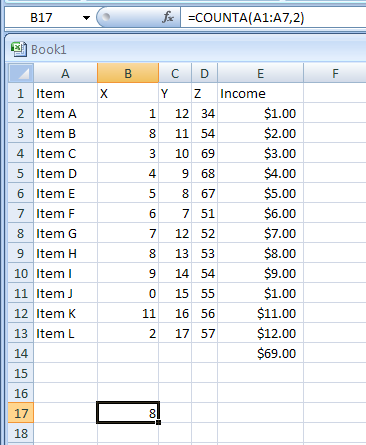Select the cell 'Item J'
The width and height of the screenshot is (366, 445).
pyautogui.click(x=65, y=293)
